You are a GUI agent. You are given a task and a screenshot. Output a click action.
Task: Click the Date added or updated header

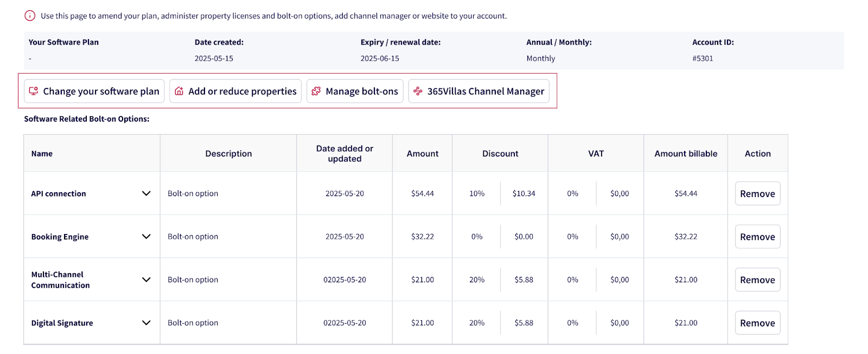[x=344, y=154]
